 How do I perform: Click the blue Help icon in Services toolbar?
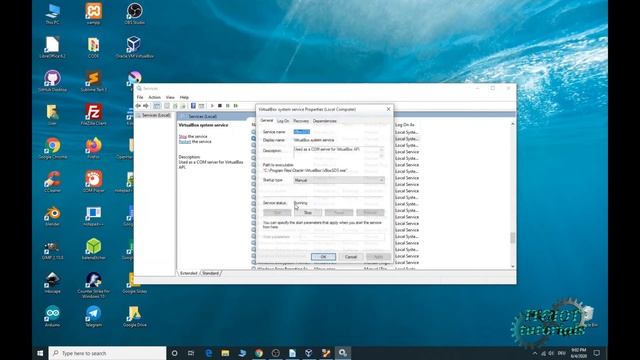(x=193, y=106)
